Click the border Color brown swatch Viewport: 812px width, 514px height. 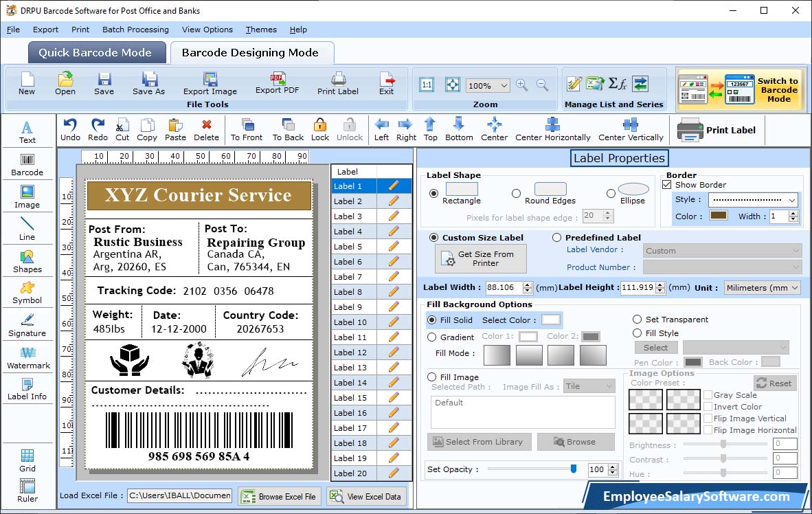[x=719, y=216]
